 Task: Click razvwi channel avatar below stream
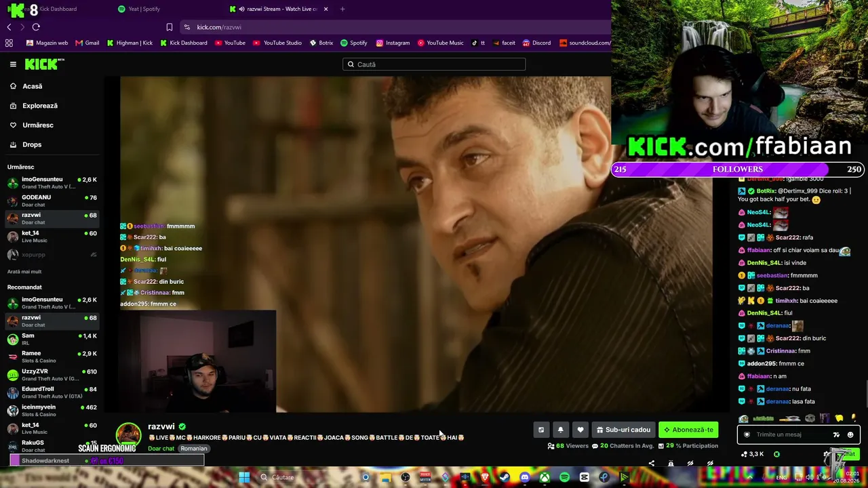[x=129, y=434]
